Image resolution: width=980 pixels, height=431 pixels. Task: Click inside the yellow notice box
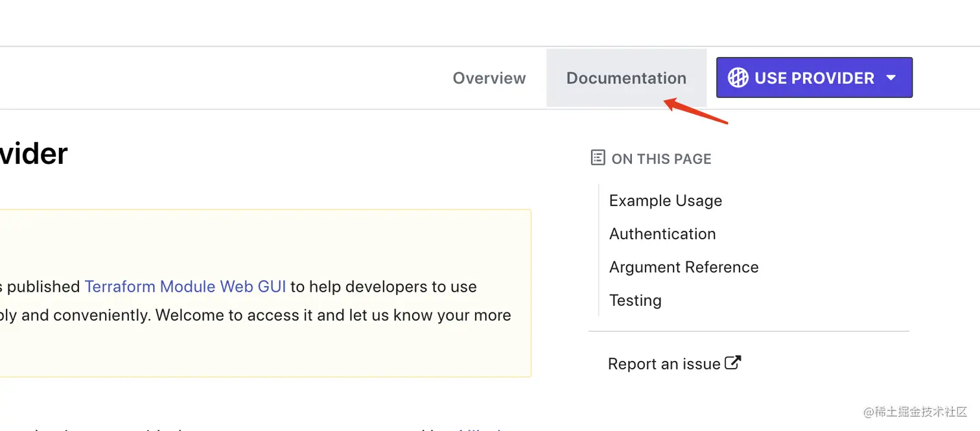tap(265, 293)
